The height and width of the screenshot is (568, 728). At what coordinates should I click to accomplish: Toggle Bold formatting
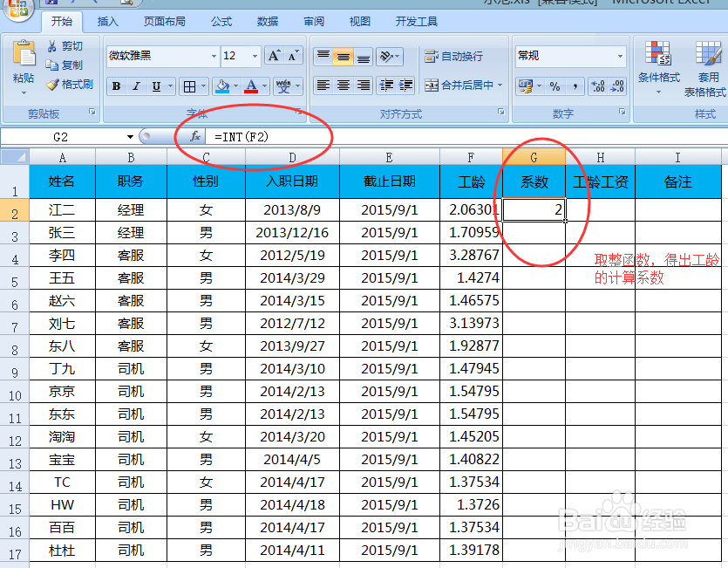click(x=115, y=86)
